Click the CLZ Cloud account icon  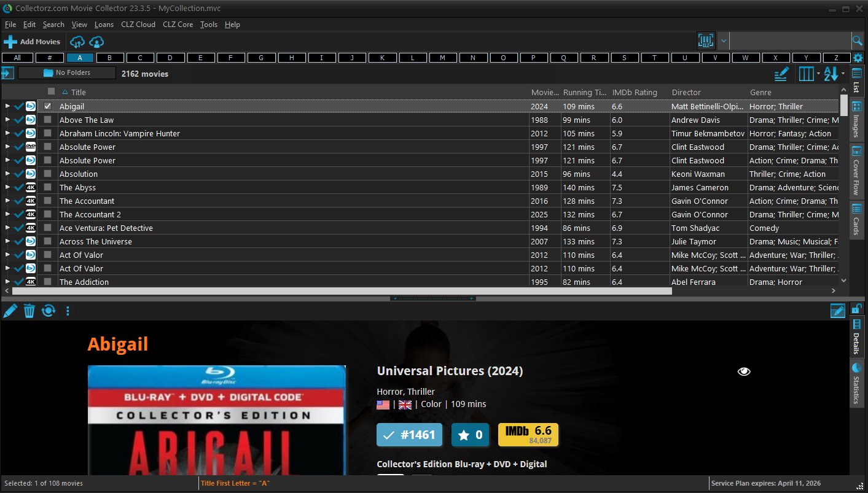point(96,42)
